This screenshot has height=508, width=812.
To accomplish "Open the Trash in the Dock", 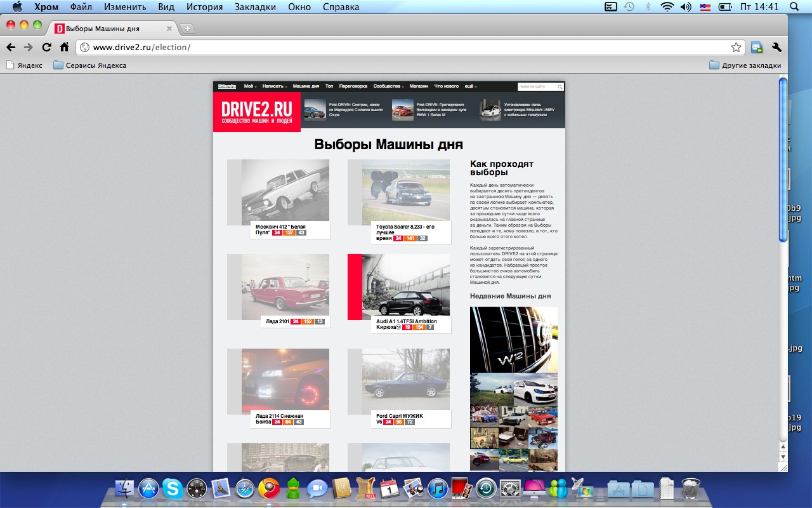I will tap(691, 488).
